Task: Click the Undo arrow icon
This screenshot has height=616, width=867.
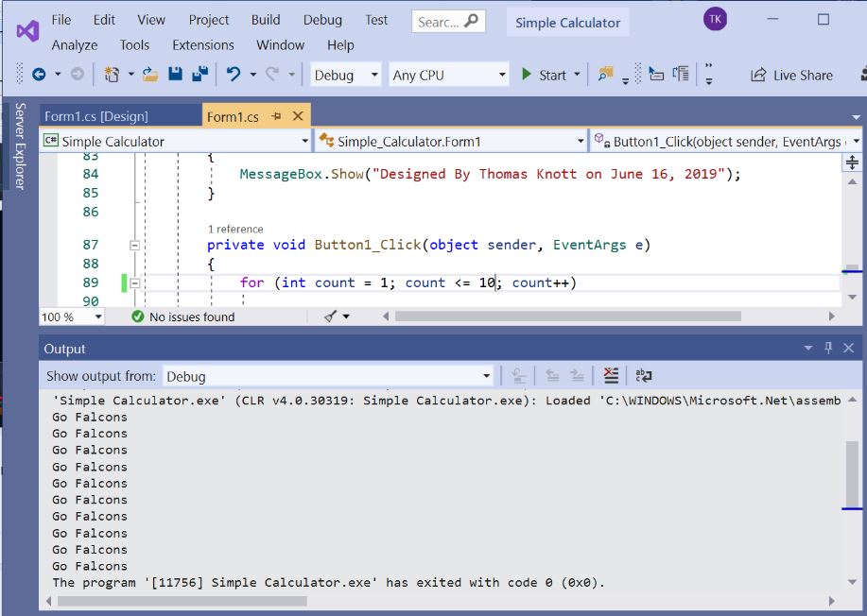Action: [x=234, y=75]
